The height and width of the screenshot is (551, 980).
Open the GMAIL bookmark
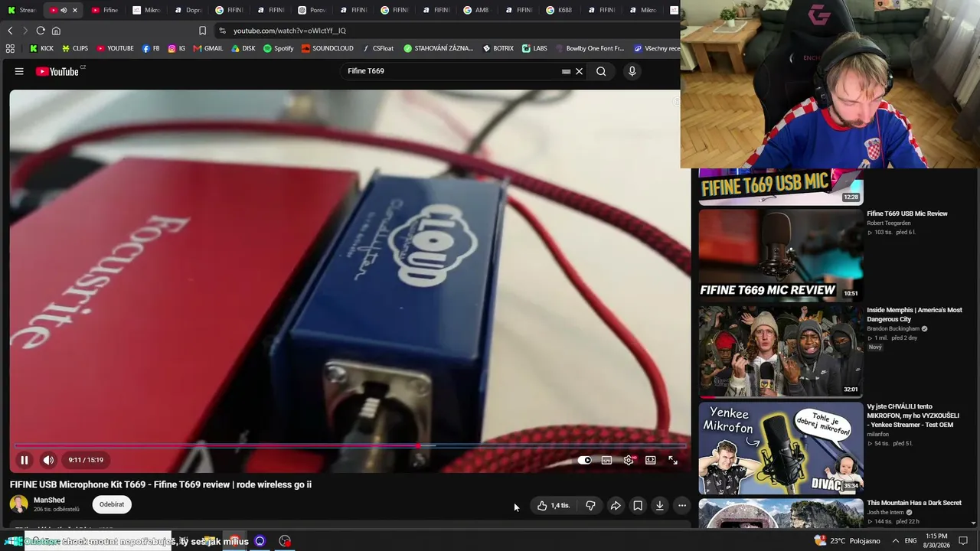pos(208,48)
